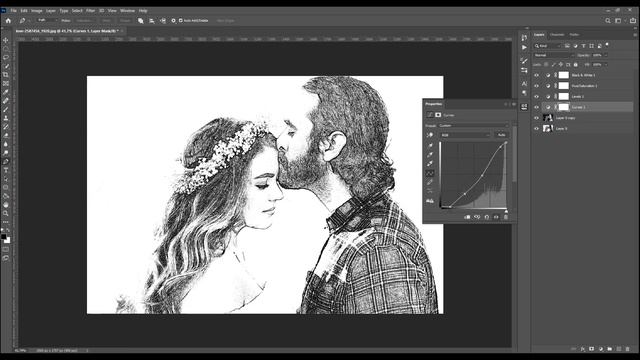This screenshot has height=360, width=640.
Task: Delete Curves adjustment layer trash icon in Properties
Action: 506,217
